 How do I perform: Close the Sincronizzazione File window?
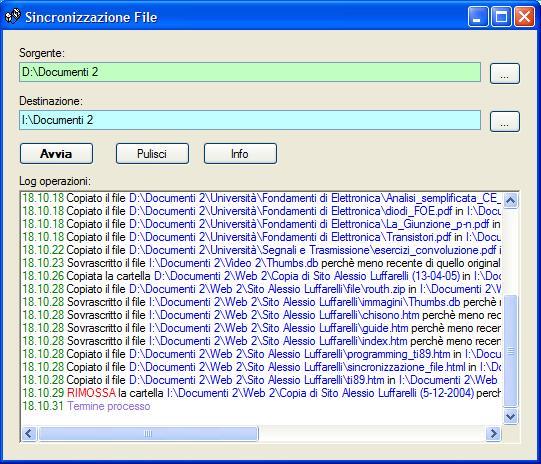[x=524, y=16]
